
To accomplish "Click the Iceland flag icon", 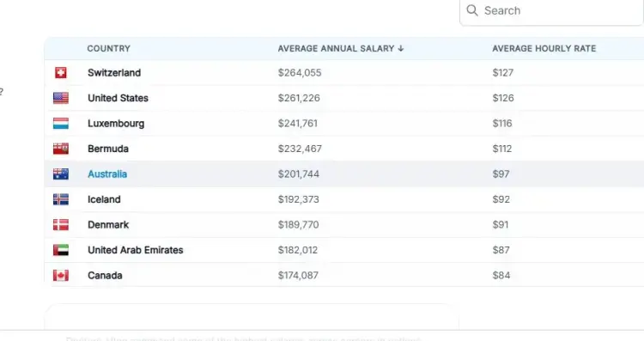I will point(61,199).
